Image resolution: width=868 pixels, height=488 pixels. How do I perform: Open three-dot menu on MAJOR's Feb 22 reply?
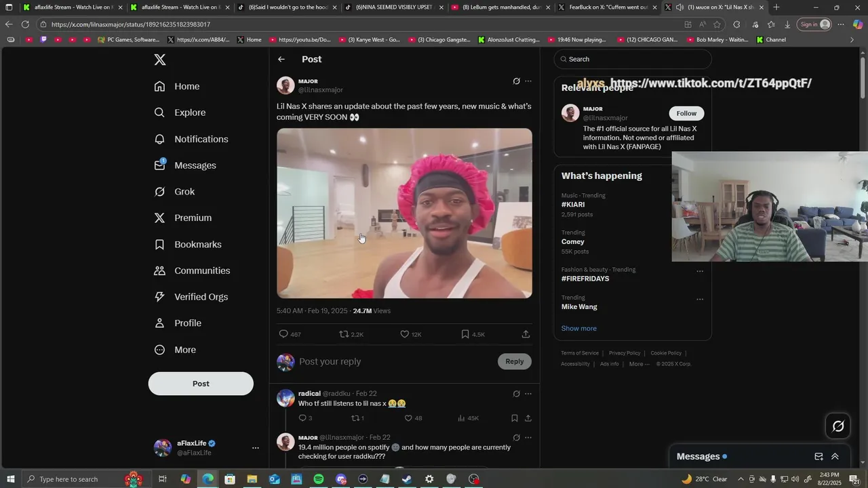click(x=528, y=438)
